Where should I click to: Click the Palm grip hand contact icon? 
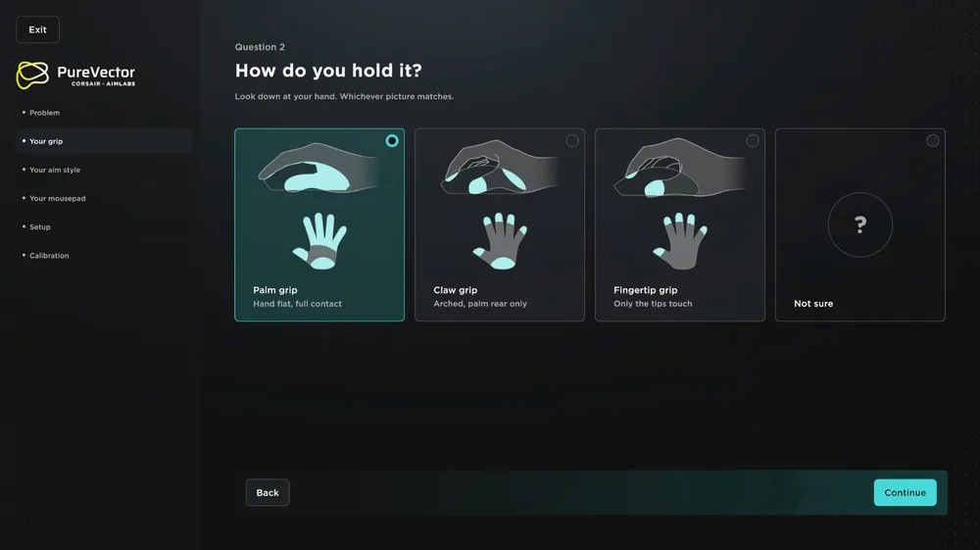319,241
